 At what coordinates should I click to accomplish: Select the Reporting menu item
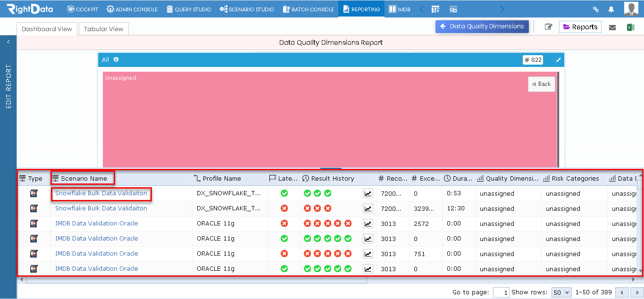click(x=361, y=8)
